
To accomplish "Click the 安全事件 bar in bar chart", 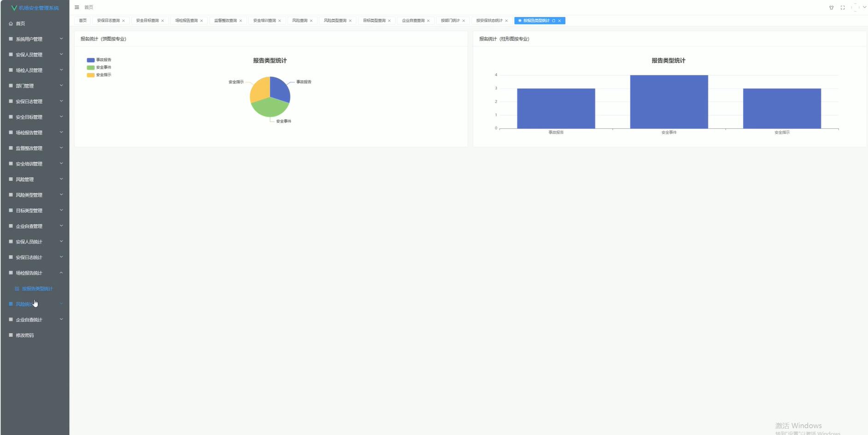I will [x=669, y=102].
